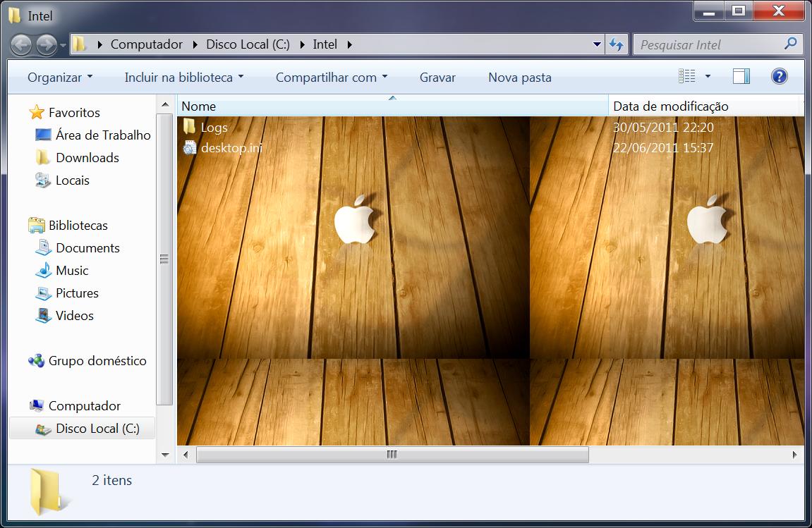Click the Bibliotecas library icon
The image size is (812, 528).
(x=37, y=225)
